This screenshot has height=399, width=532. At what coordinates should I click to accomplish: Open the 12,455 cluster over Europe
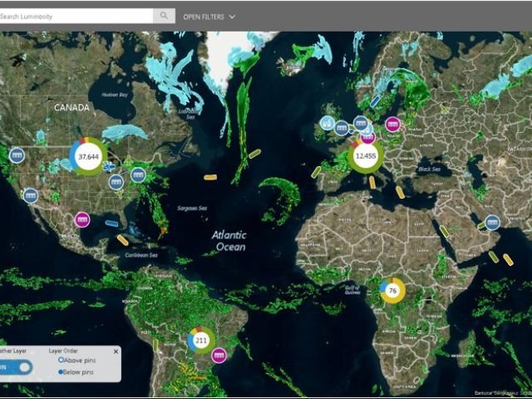365,155
